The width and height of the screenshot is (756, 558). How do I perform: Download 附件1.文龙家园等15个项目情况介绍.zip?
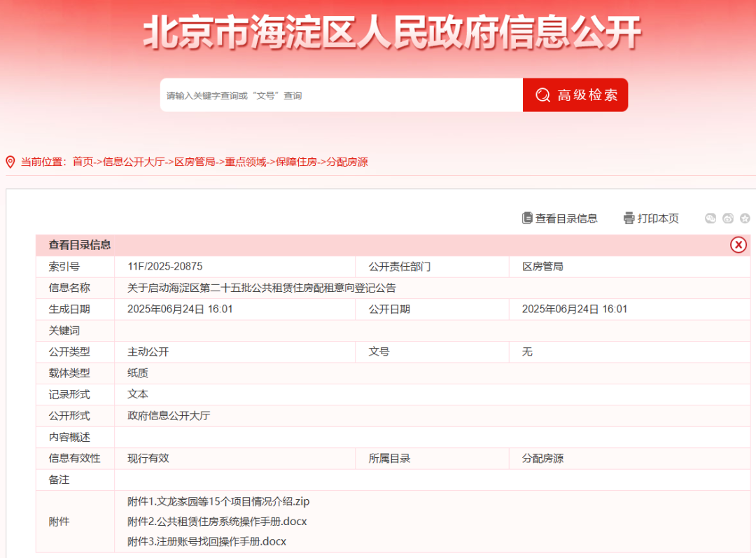pyautogui.click(x=218, y=501)
